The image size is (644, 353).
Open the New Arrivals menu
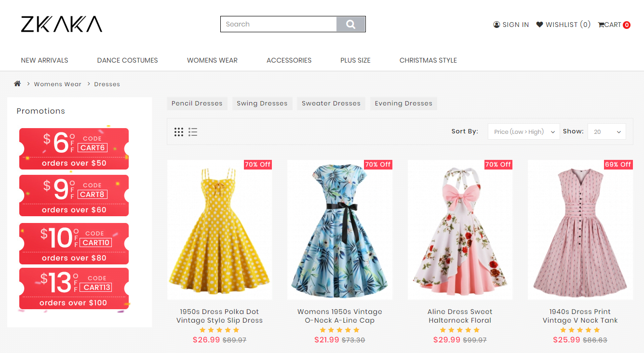coord(44,60)
